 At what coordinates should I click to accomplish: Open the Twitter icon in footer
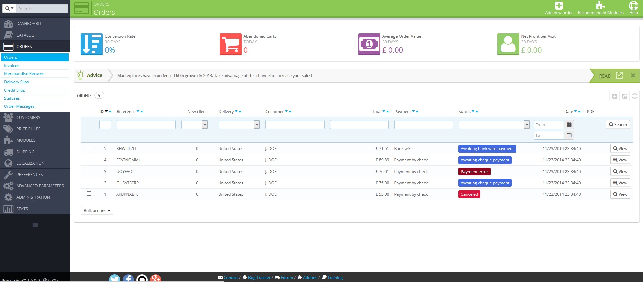click(x=115, y=278)
